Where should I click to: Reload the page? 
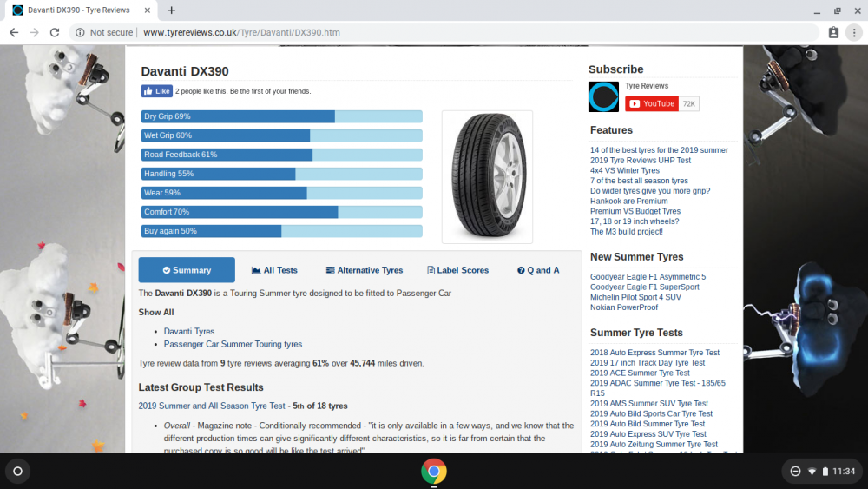(54, 33)
